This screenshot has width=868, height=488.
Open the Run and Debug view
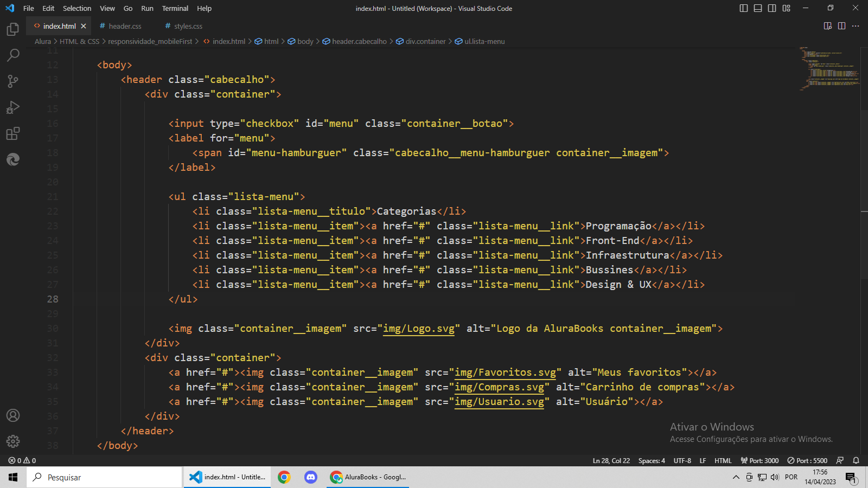[x=13, y=107]
